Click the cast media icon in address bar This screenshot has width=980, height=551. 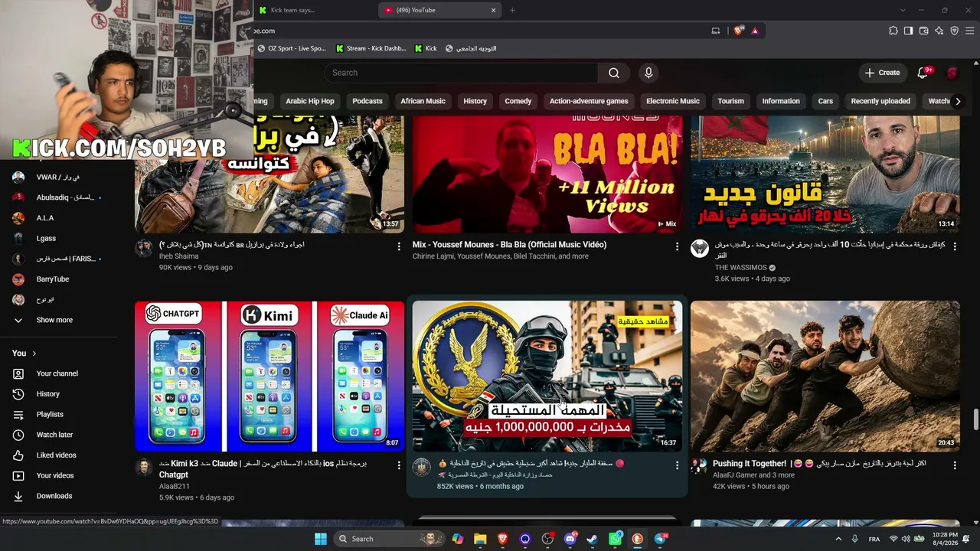716,31
